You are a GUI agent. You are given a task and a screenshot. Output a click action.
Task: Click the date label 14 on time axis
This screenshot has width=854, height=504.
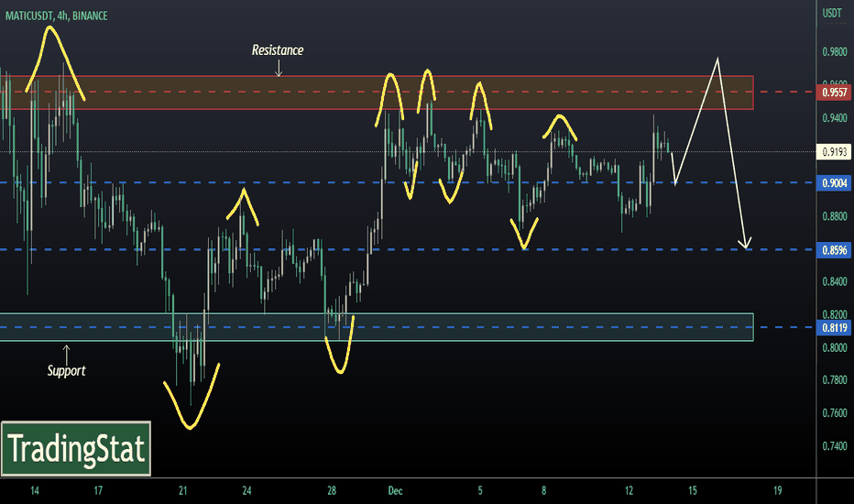pos(34,491)
